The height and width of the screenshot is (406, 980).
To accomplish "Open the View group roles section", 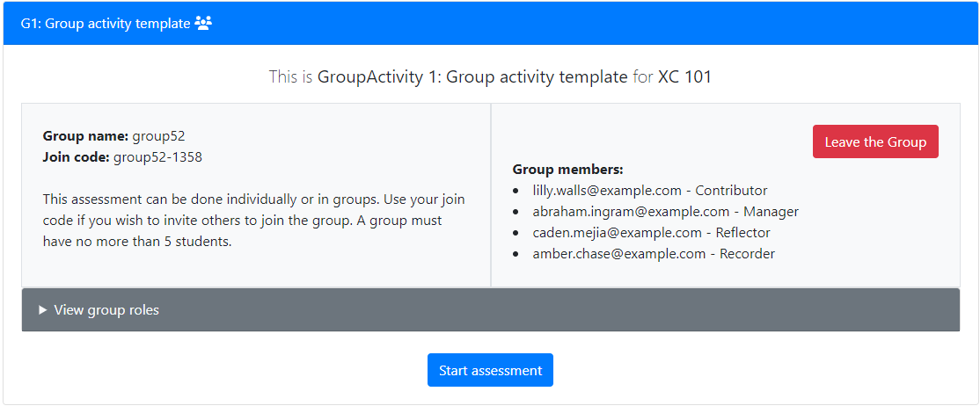I will point(491,310).
